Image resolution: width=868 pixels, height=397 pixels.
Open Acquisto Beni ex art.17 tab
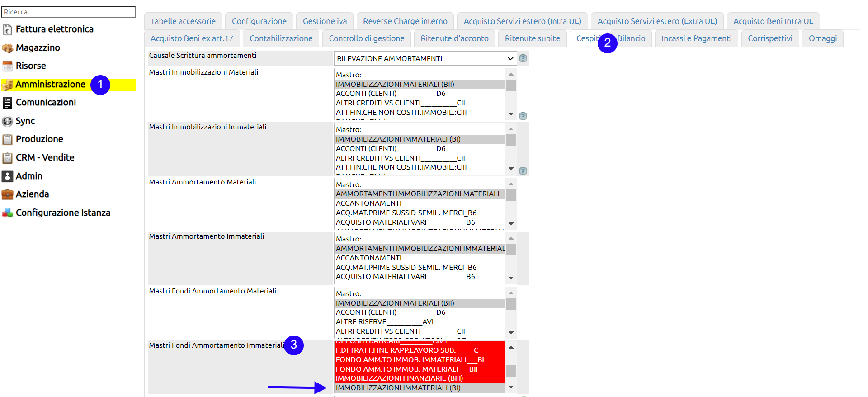[x=192, y=38]
